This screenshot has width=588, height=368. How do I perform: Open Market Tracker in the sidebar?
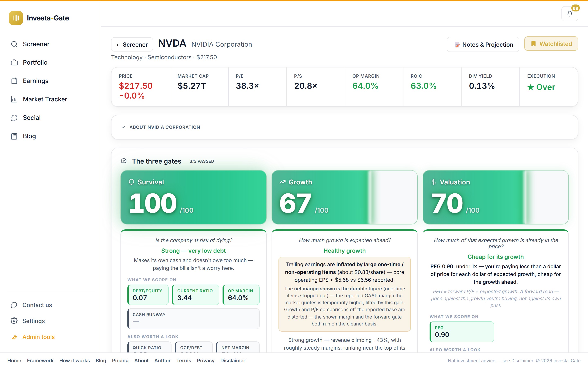50,99
